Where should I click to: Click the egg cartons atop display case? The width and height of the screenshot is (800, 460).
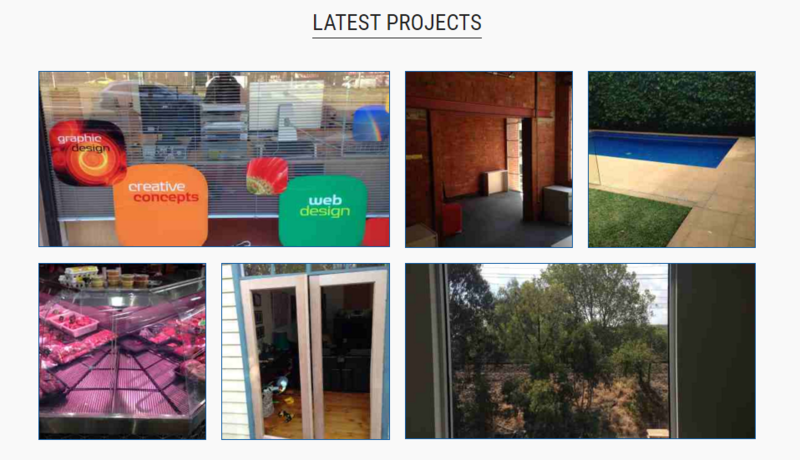[x=79, y=275]
